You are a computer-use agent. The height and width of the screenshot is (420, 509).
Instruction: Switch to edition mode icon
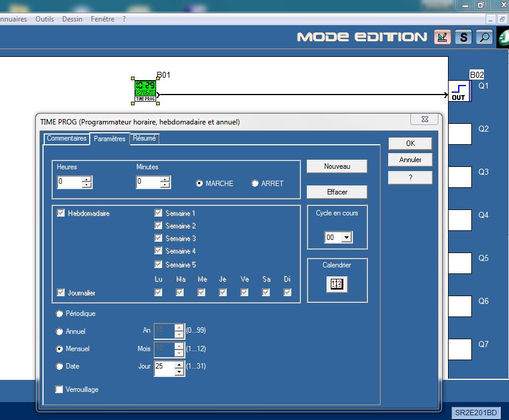pos(443,37)
